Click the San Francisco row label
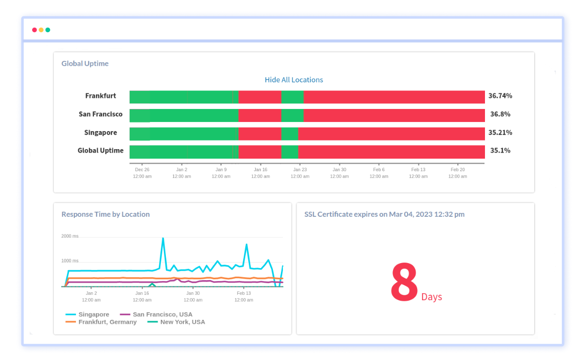The height and width of the screenshot is (364, 588). pyautogui.click(x=101, y=114)
